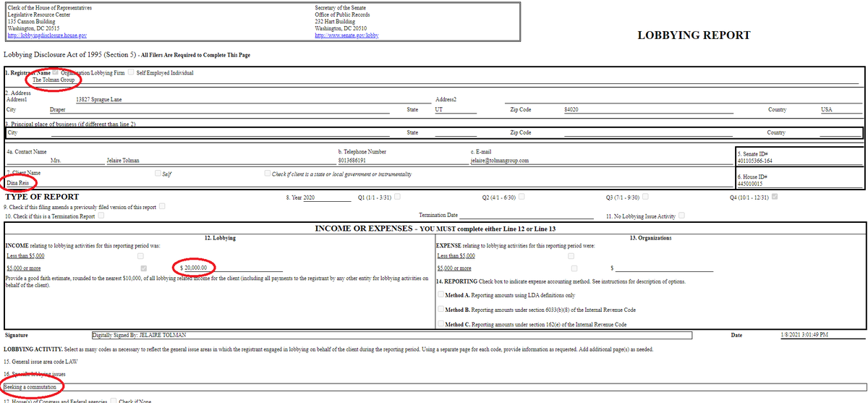Open the www.senate.gov/lobby link

347,35
